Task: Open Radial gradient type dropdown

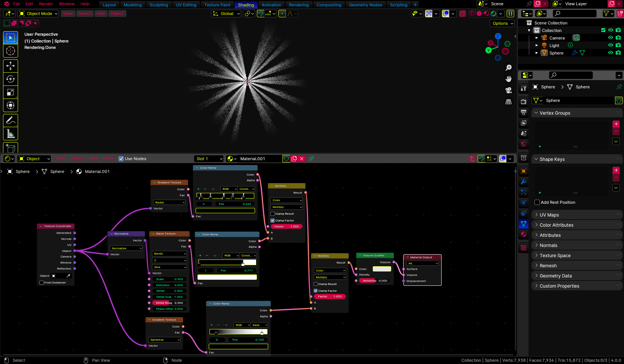Action: [x=169, y=202]
